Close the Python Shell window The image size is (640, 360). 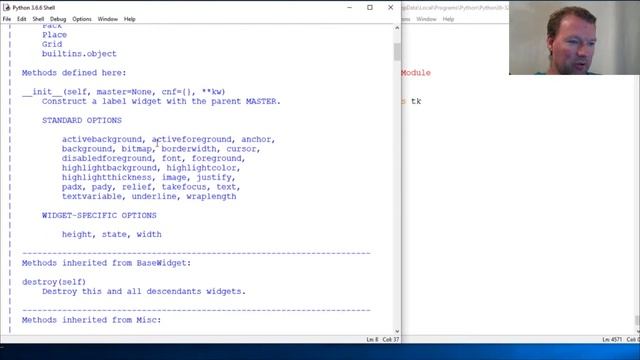click(391, 7)
